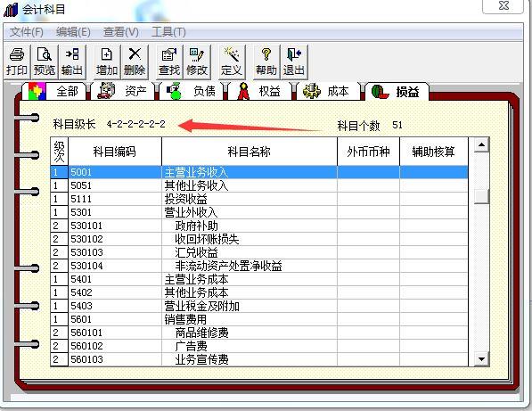This screenshot has height=411, width=532.
Task: Select row 广告费
Action: pos(259,346)
